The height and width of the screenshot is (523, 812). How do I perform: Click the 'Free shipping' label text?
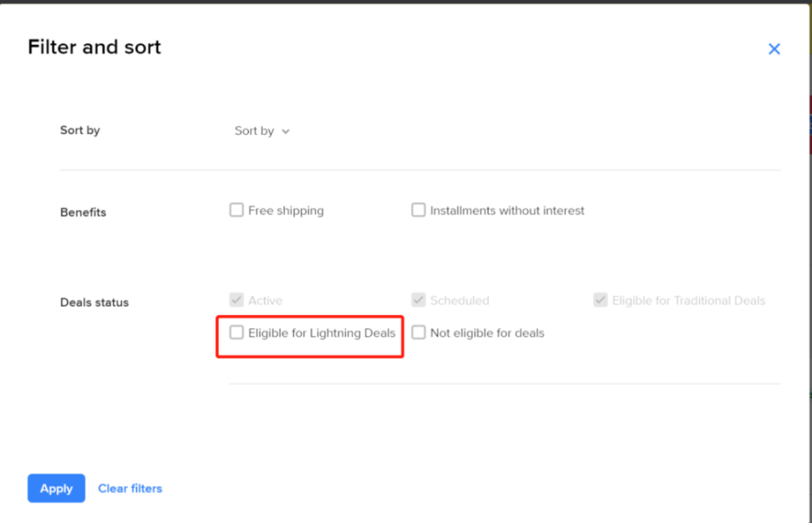click(x=286, y=211)
